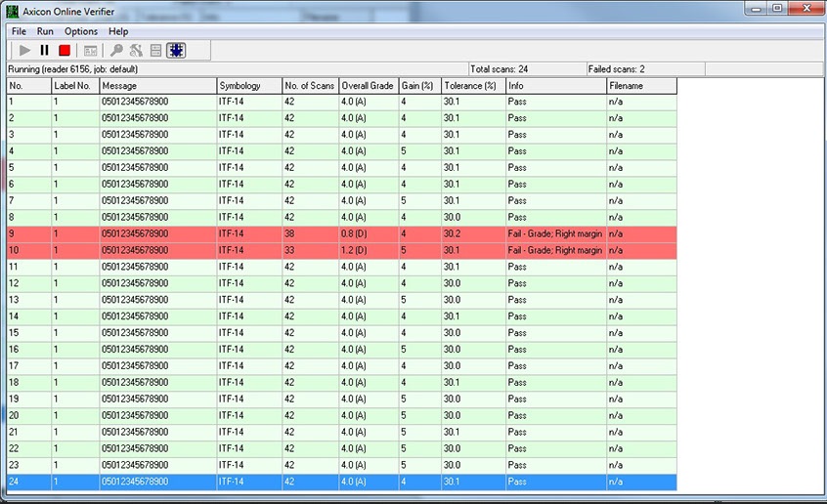Click the 30.2 tolerance cell in row 9
This screenshot has height=504, width=827.
point(474,233)
